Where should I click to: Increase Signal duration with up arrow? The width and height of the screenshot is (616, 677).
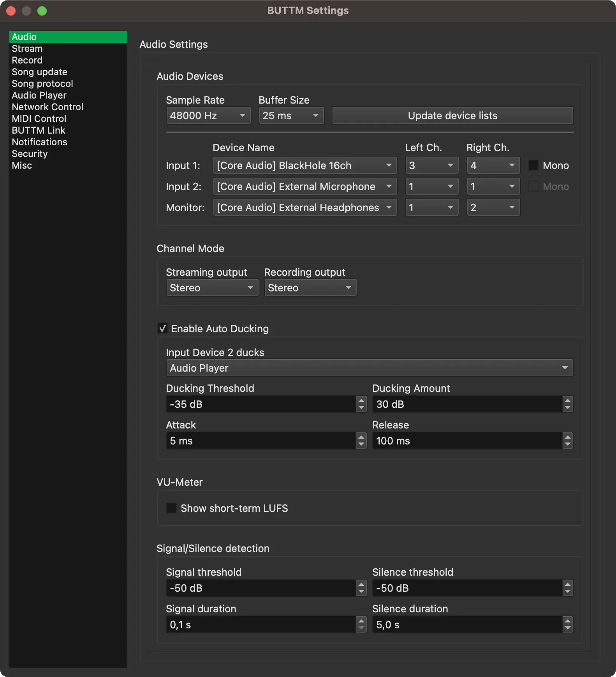pyautogui.click(x=361, y=621)
